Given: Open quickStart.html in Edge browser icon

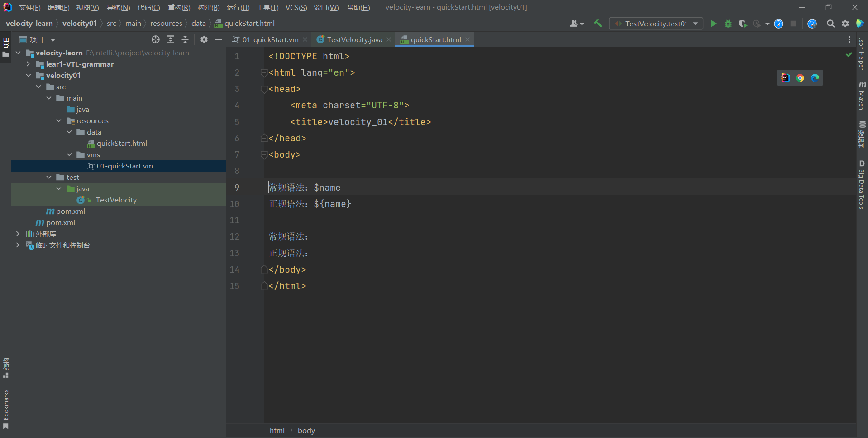Looking at the screenshot, I should coord(815,78).
